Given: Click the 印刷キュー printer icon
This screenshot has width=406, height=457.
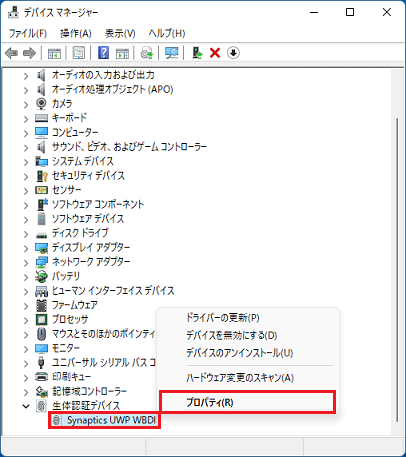Looking at the screenshot, I should click(41, 377).
